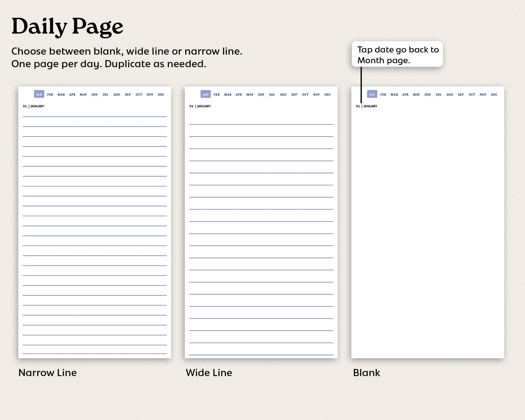Select the highlighted JAN tab on Blank page
This screenshot has height=420, width=525.
click(372, 94)
